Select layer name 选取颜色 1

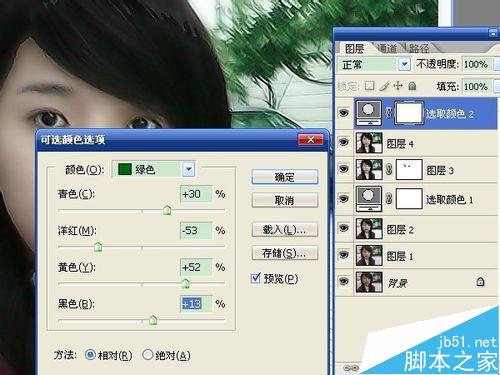point(450,200)
